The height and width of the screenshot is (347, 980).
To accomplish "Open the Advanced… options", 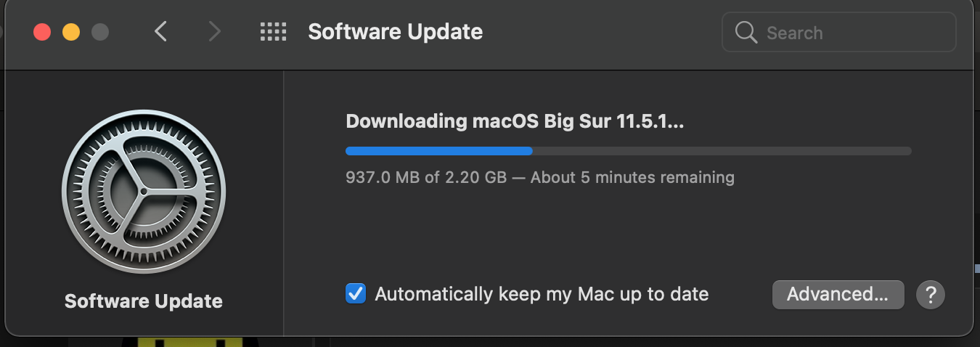I will (x=838, y=295).
